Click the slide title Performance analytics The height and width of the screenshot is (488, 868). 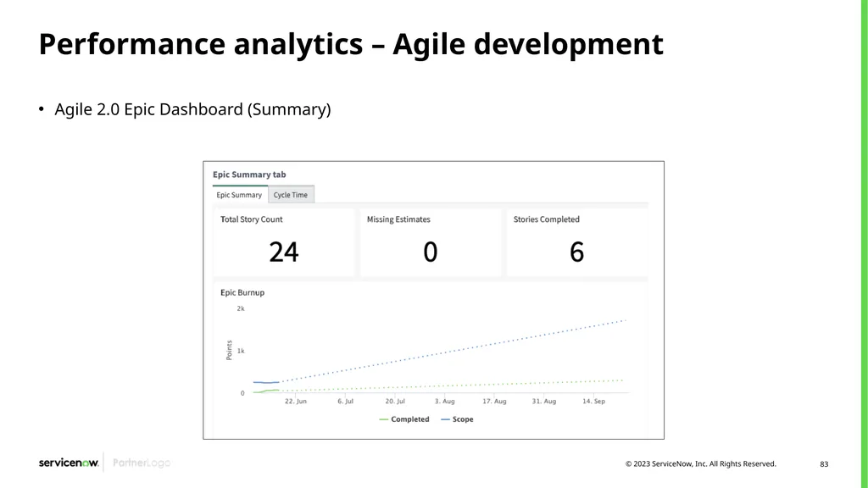point(351,44)
